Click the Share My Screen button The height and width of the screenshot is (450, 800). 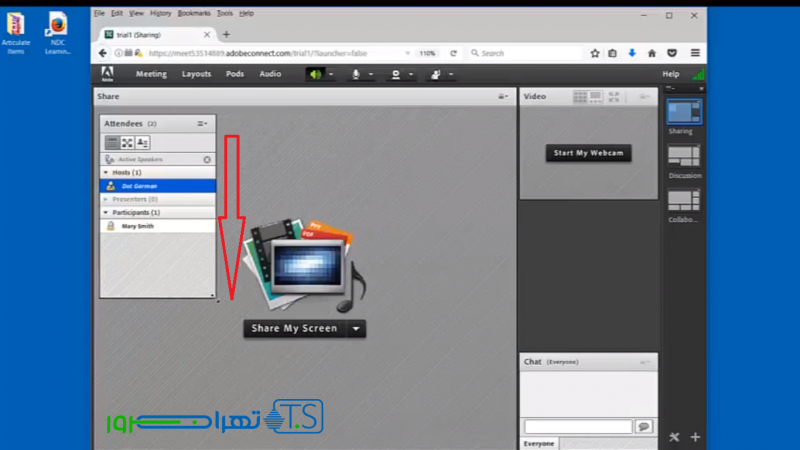294,328
